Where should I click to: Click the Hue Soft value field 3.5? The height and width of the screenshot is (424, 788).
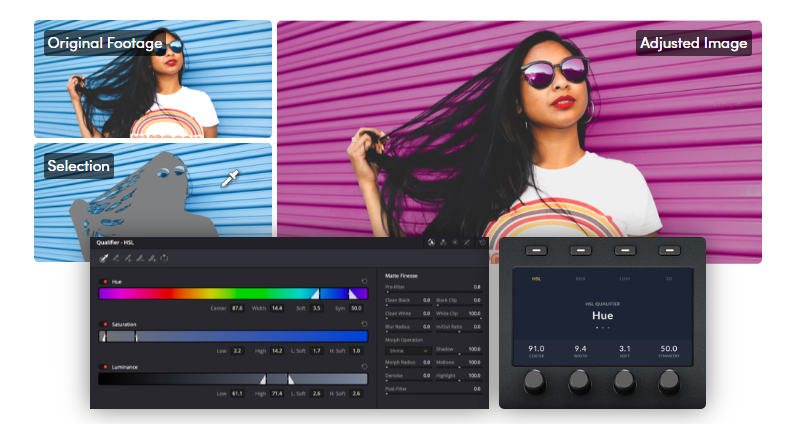(317, 308)
